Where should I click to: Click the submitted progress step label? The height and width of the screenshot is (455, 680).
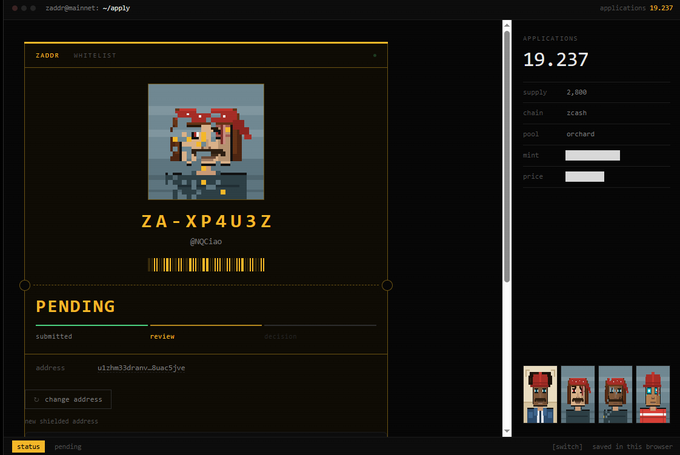click(x=54, y=336)
